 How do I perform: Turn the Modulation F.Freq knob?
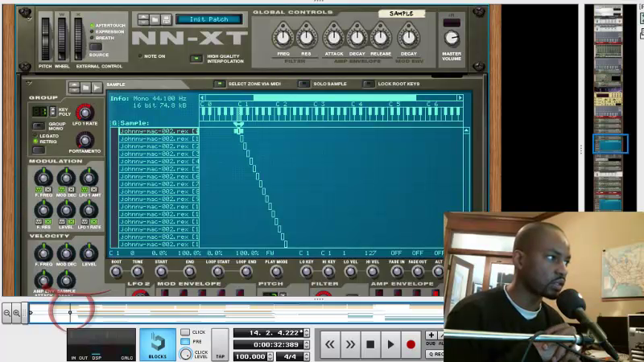click(x=43, y=178)
